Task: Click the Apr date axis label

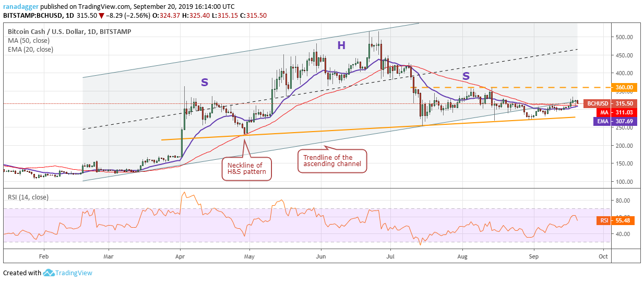Action: [x=180, y=257]
